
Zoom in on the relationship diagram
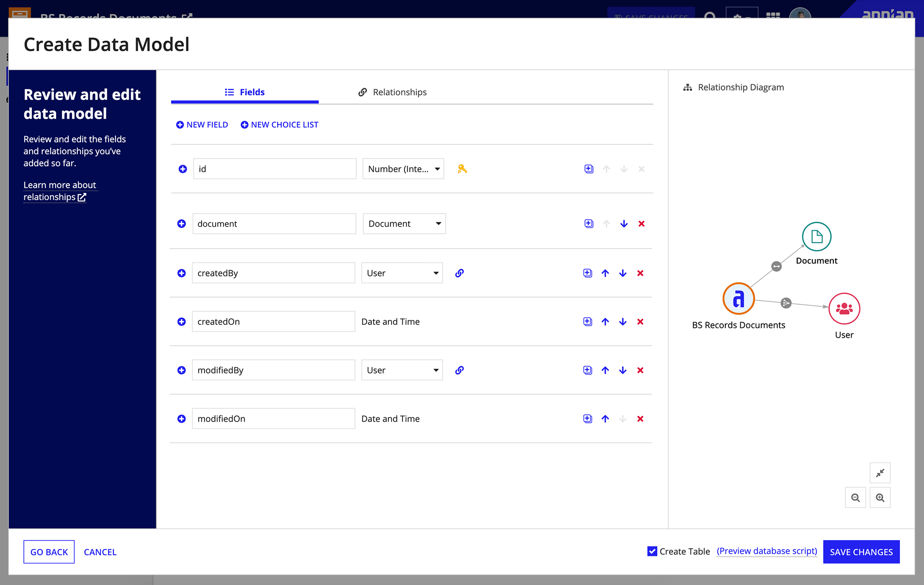pos(880,498)
